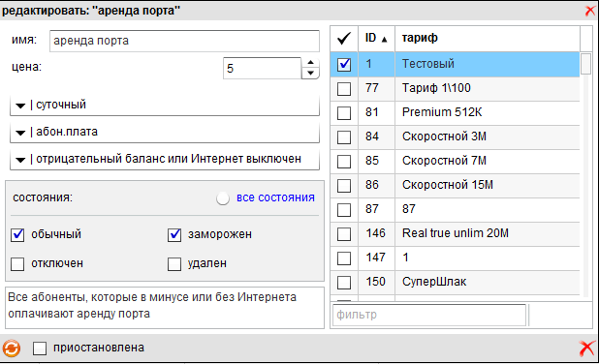This screenshot has width=599, height=364.
Task: Click the tariff list scrollbar thumb
Action: tap(585, 64)
